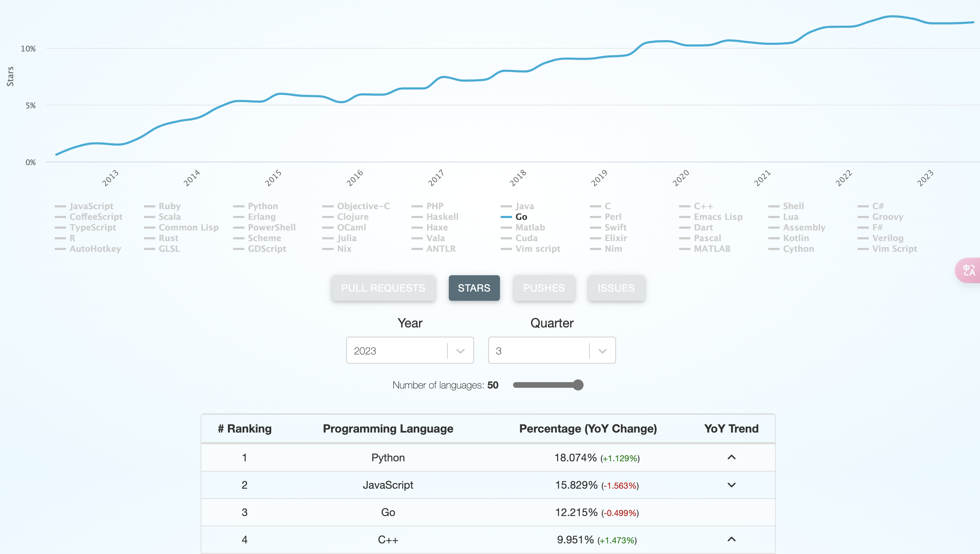
Task: Click the Quarter field showing 3
Action: (552, 351)
